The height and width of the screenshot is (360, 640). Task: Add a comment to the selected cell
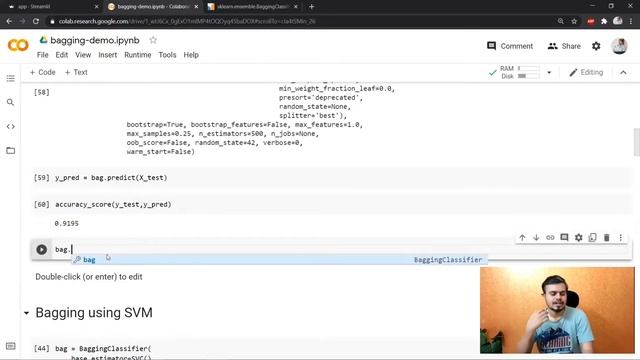[x=564, y=238]
